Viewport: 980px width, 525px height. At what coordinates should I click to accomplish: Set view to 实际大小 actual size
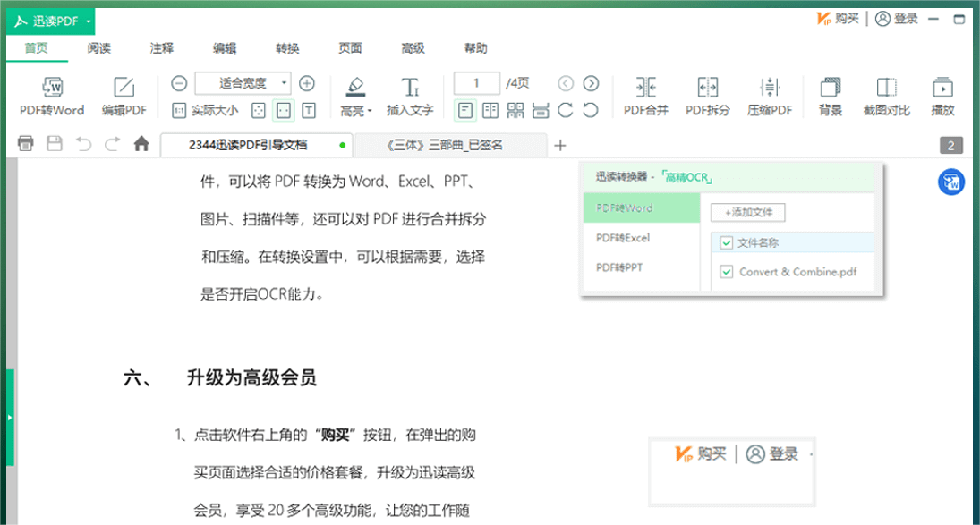pyautogui.click(x=206, y=111)
